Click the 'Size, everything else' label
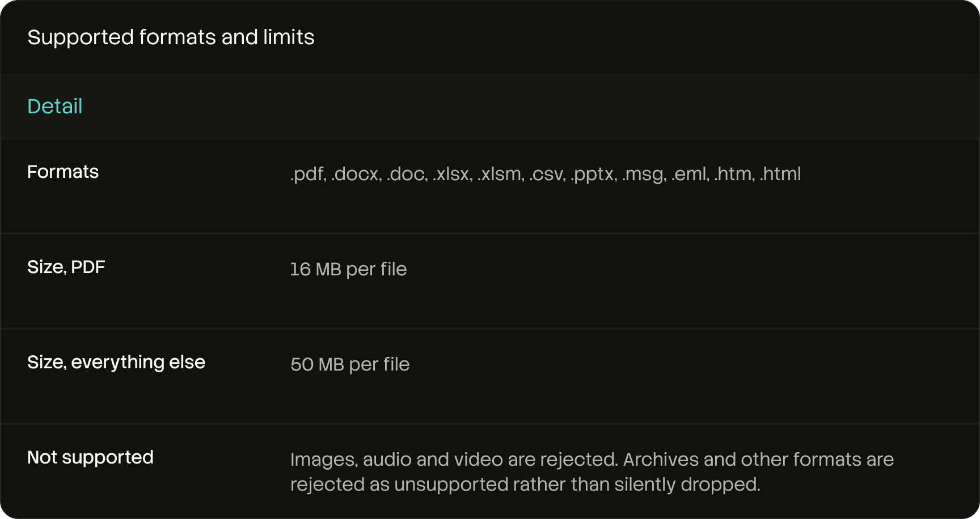Viewport: 980px width, 519px height. pyautogui.click(x=116, y=362)
